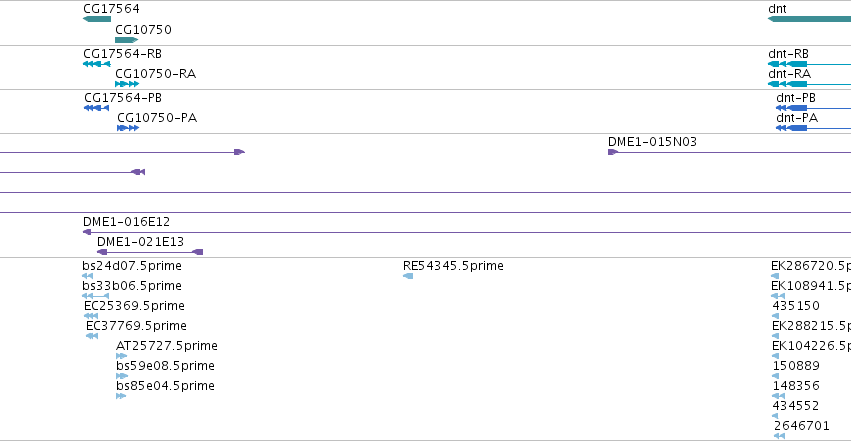Click the DME1-016E12 clone label

(126, 221)
